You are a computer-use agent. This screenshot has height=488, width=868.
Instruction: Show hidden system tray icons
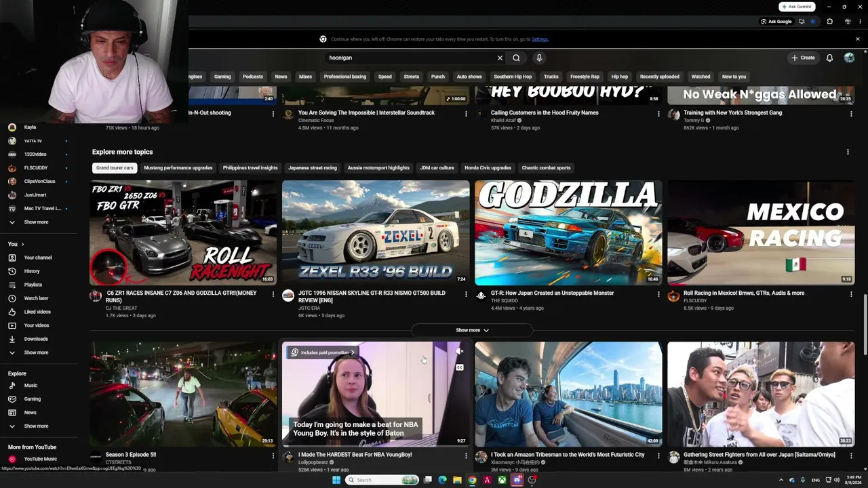(781, 480)
